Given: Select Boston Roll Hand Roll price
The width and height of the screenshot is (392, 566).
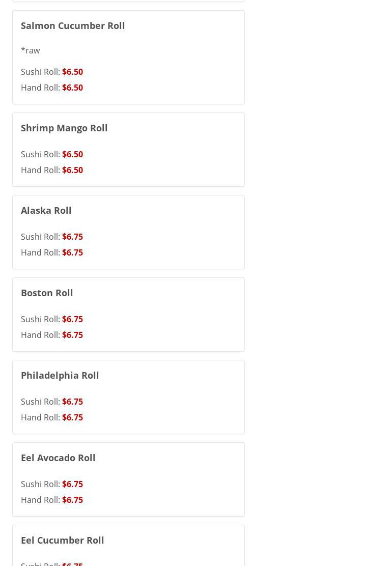Looking at the screenshot, I should click(52, 335).
